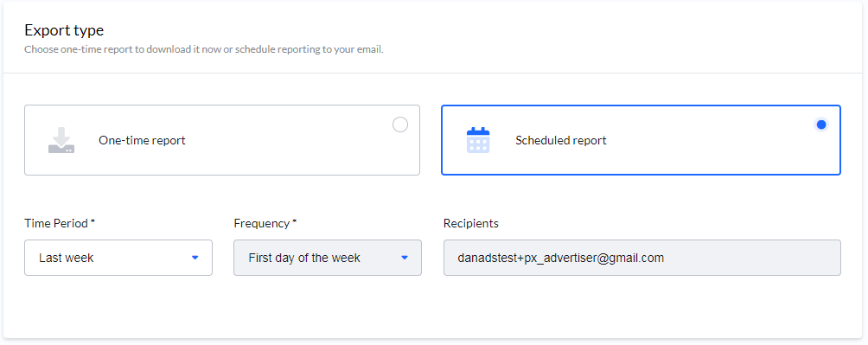Select the One-time report radio button
The height and width of the screenshot is (345, 868).
pyautogui.click(x=400, y=125)
